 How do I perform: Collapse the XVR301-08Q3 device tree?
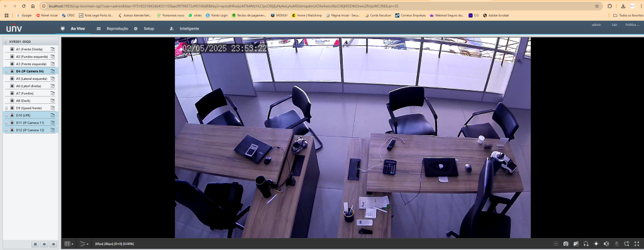point(6,42)
